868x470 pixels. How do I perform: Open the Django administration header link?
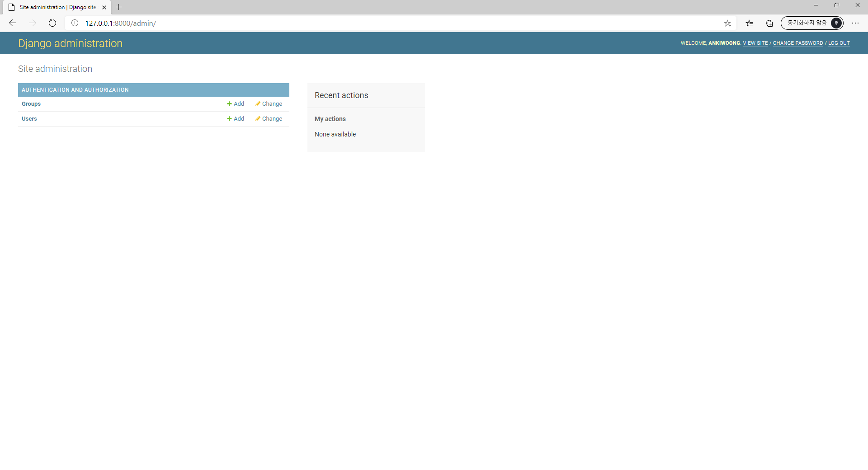point(70,43)
